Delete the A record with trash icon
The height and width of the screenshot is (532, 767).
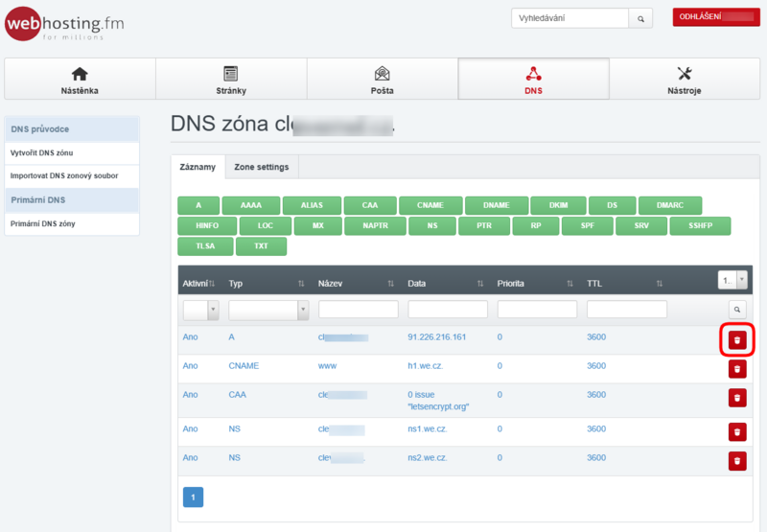coord(736,340)
